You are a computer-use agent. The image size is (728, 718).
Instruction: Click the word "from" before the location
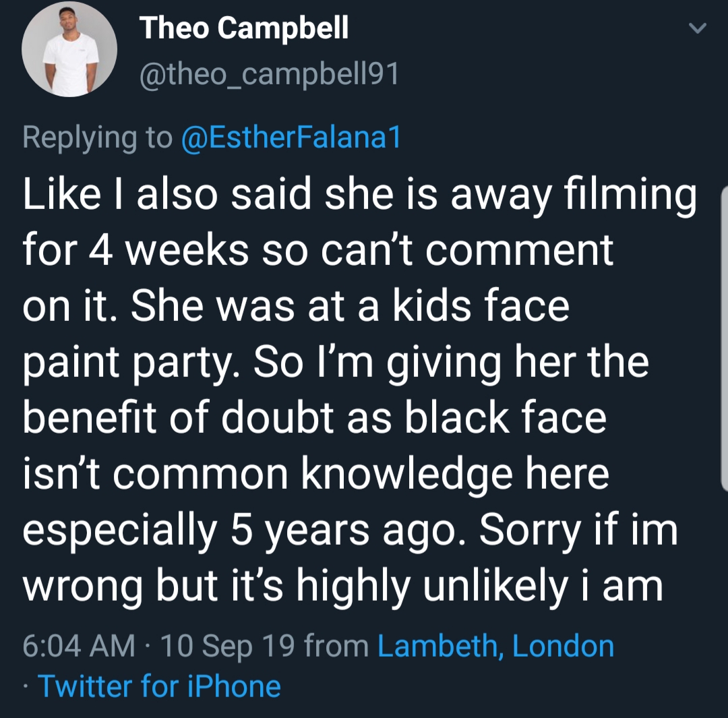tap(336, 646)
